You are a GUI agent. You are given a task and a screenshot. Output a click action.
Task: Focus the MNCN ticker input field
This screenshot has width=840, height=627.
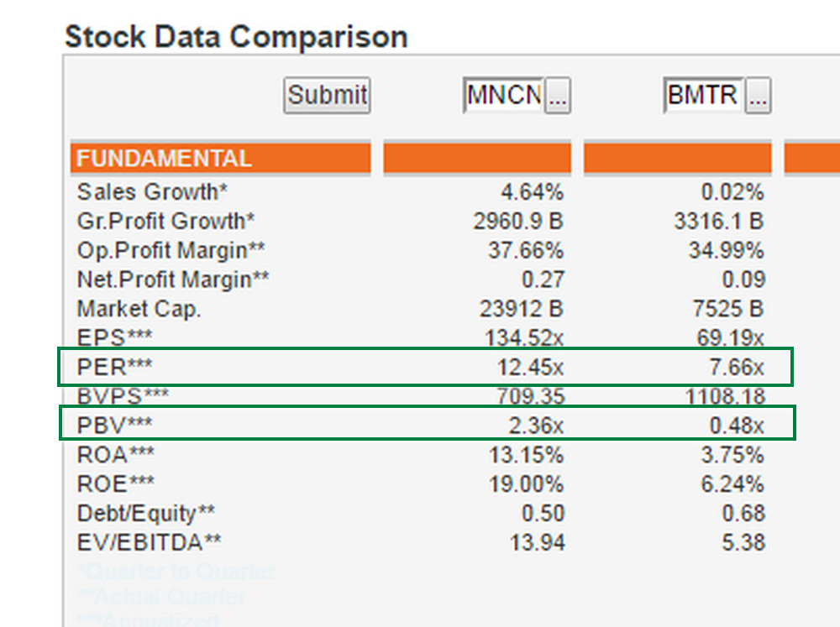coord(504,96)
